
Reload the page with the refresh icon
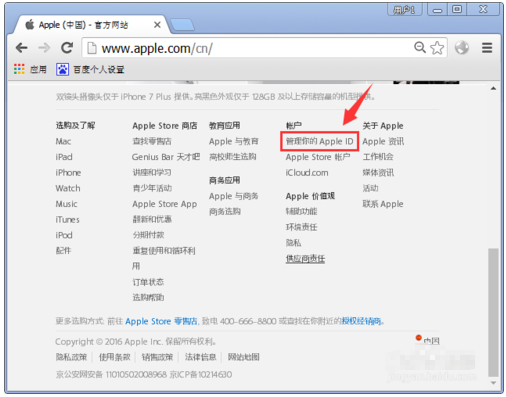click(67, 48)
